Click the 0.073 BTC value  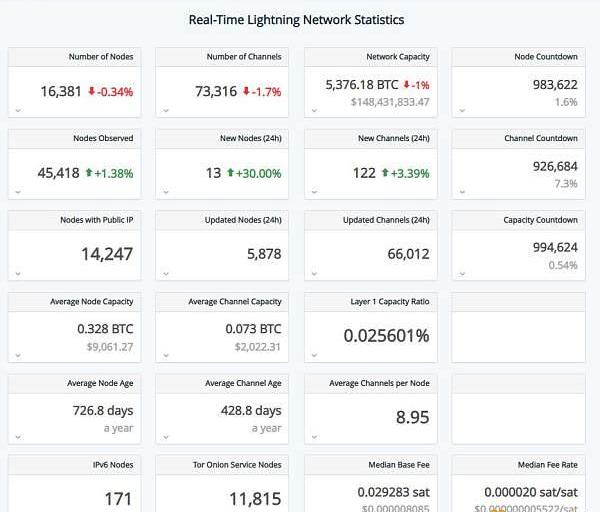click(x=253, y=329)
